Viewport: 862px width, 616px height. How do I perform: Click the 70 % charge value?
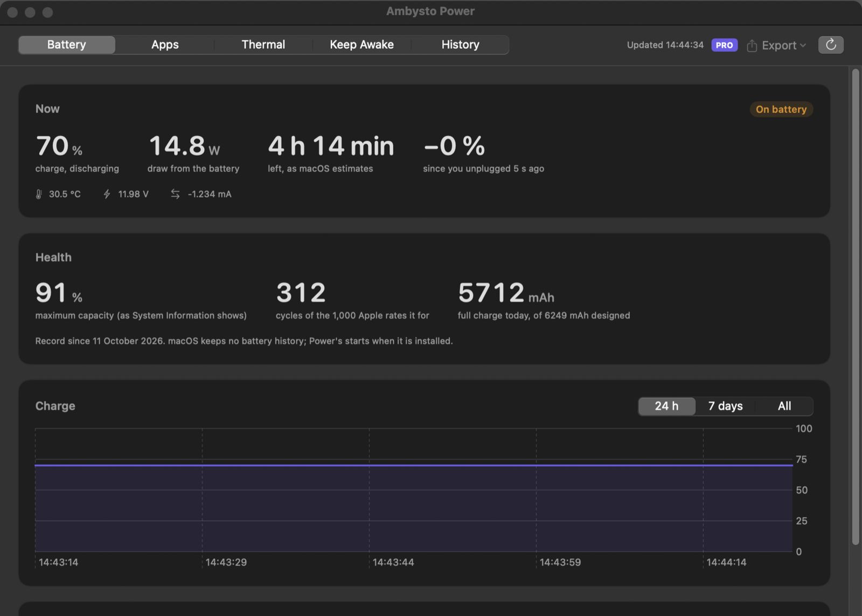[59, 146]
